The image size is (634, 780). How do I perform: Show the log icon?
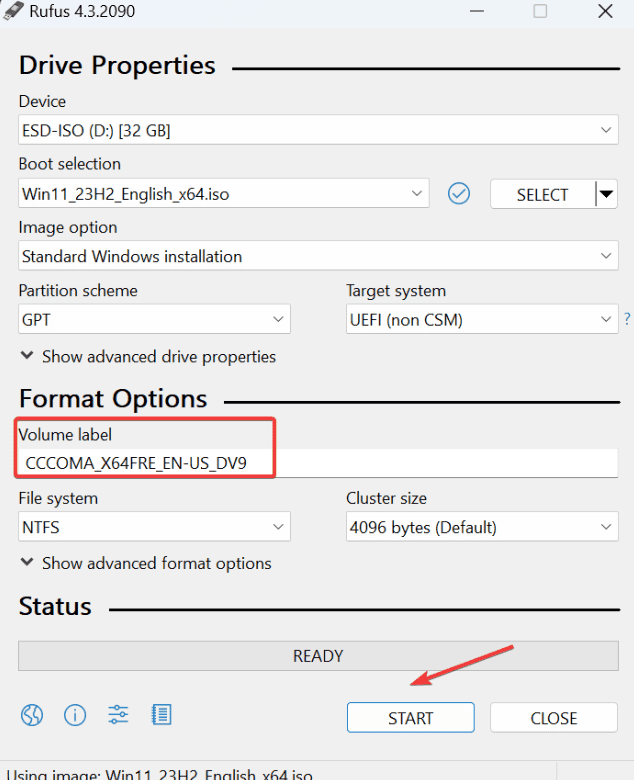click(161, 715)
